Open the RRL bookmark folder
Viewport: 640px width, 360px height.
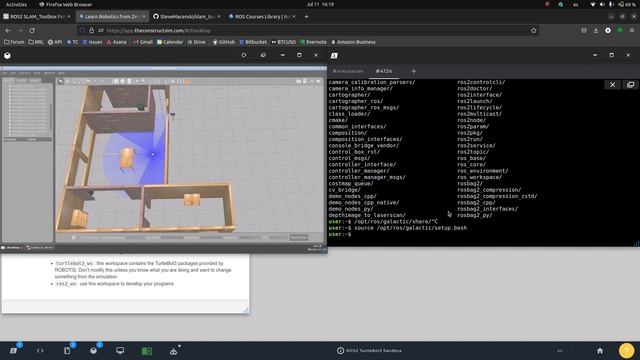(36, 42)
